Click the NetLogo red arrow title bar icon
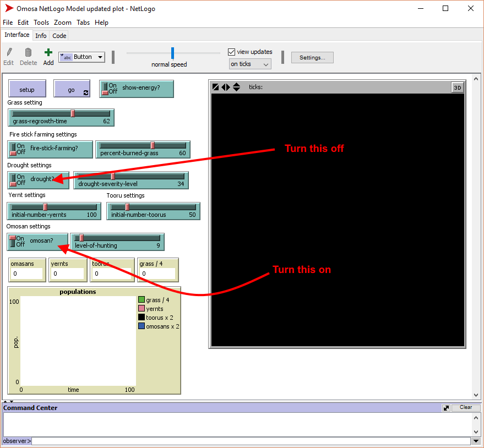This screenshot has height=448, width=484. [9, 8]
